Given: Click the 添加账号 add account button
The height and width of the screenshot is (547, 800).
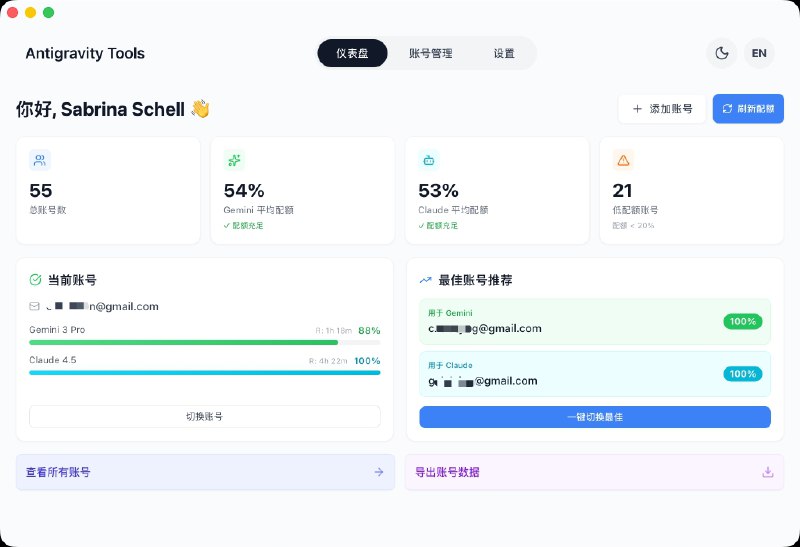Looking at the screenshot, I should (x=661, y=109).
